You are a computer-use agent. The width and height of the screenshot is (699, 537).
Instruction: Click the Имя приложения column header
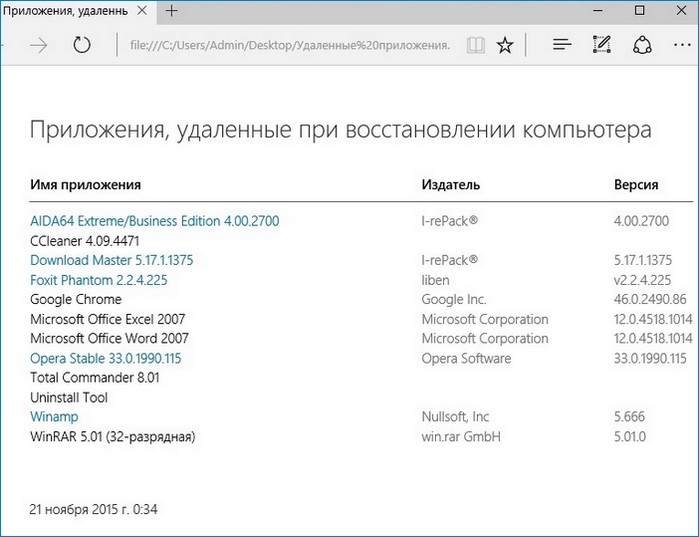86,184
